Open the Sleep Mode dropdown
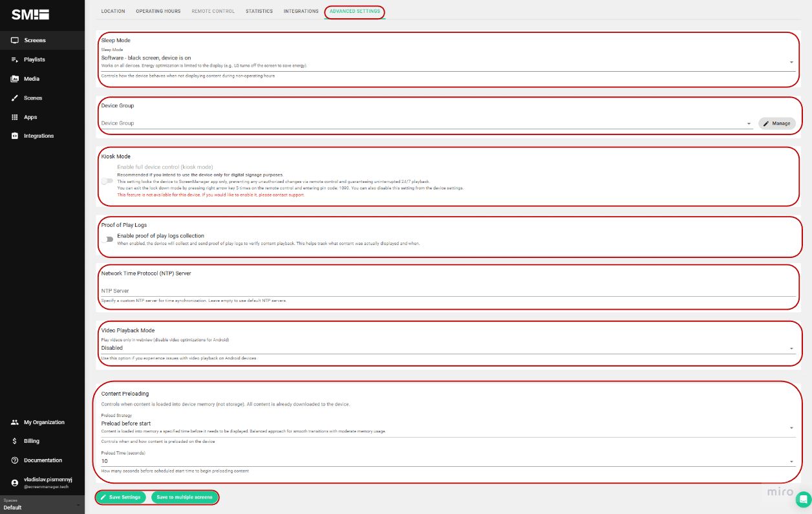Screen dimensions: 812x514 pyautogui.click(x=448, y=61)
